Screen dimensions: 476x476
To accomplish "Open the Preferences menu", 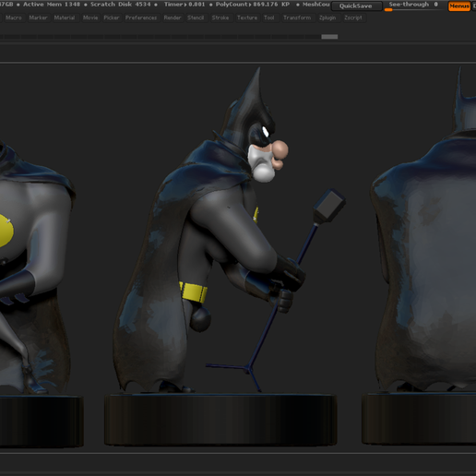I will pyautogui.click(x=141, y=18).
